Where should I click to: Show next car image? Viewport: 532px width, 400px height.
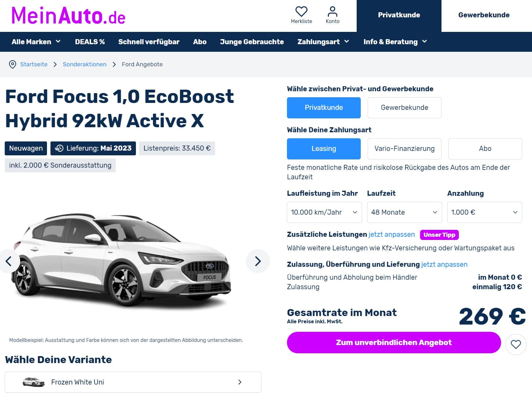point(258,261)
